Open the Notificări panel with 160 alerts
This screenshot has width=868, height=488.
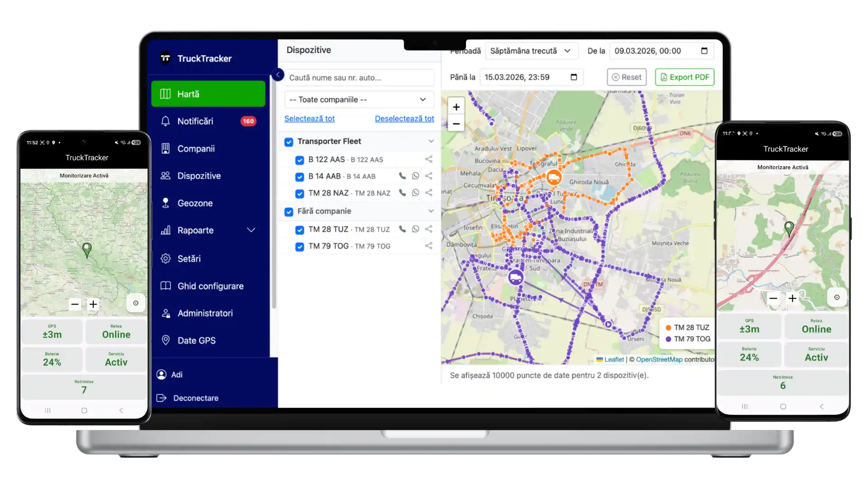(x=195, y=121)
